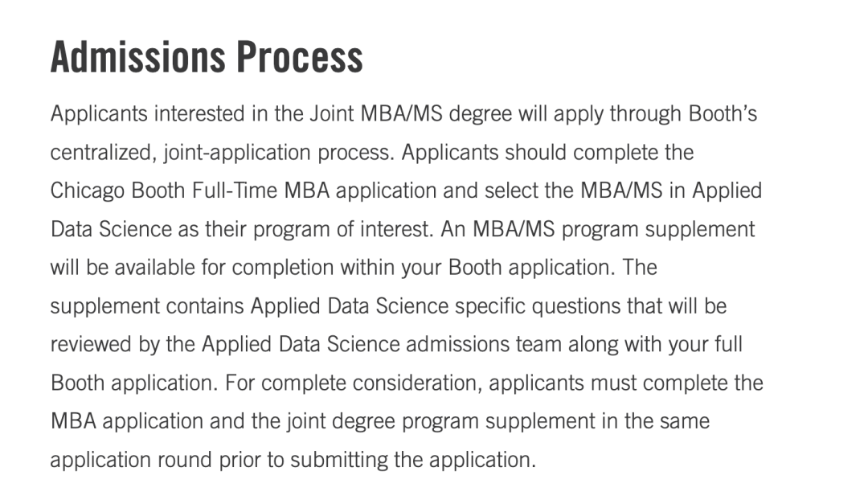Click the words "supplement contains"
The image size is (868, 504).
(147, 306)
